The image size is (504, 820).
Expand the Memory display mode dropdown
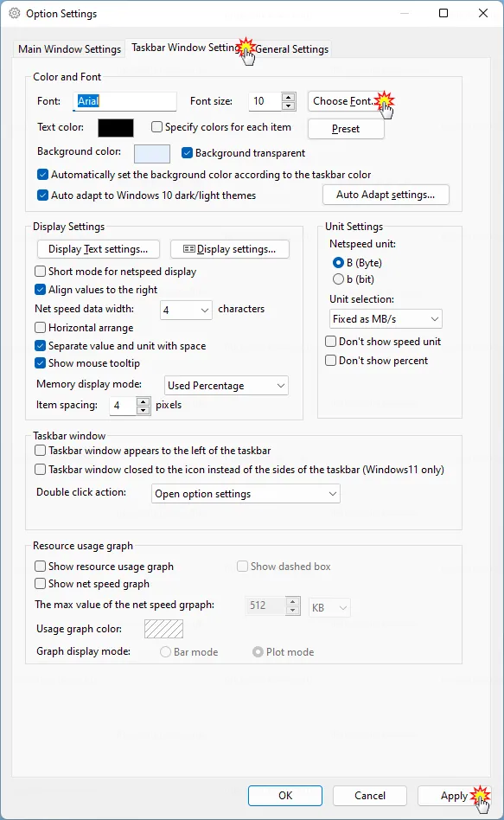(226, 386)
